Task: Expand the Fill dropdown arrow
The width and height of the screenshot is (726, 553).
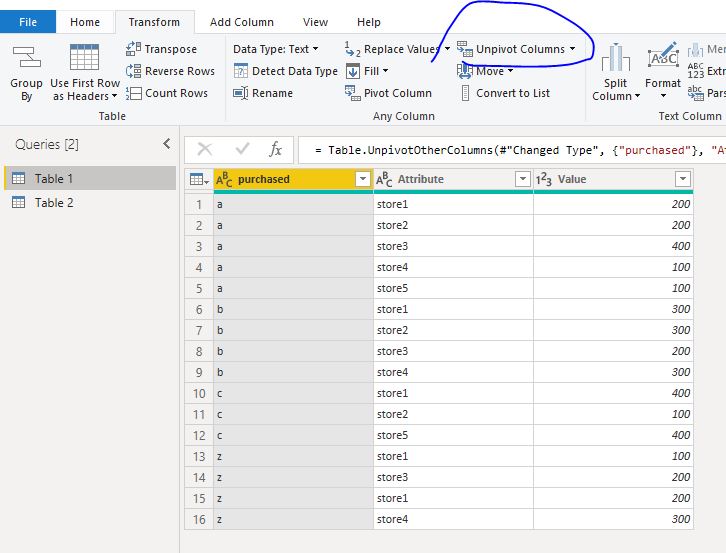Action: pos(385,71)
